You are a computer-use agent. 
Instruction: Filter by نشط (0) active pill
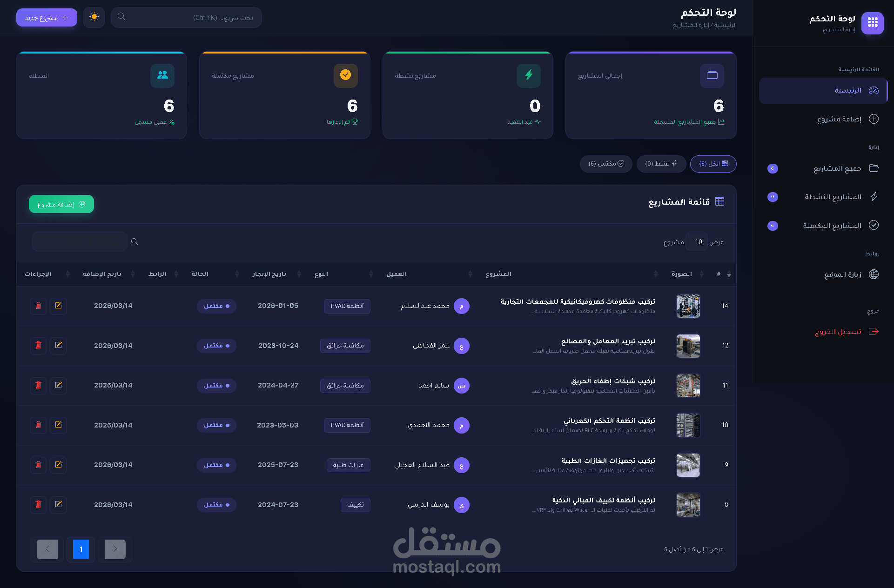(661, 164)
